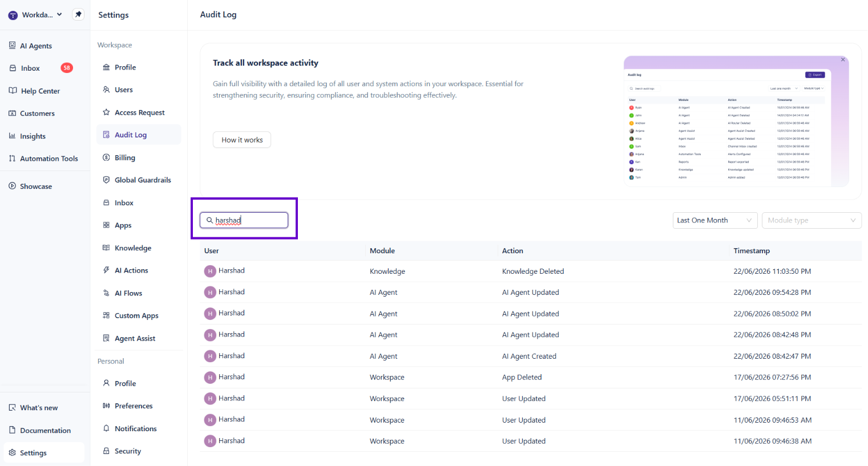Click the Preferences sliders icon
This screenshot has width=868, height=466.
point(106,406)
